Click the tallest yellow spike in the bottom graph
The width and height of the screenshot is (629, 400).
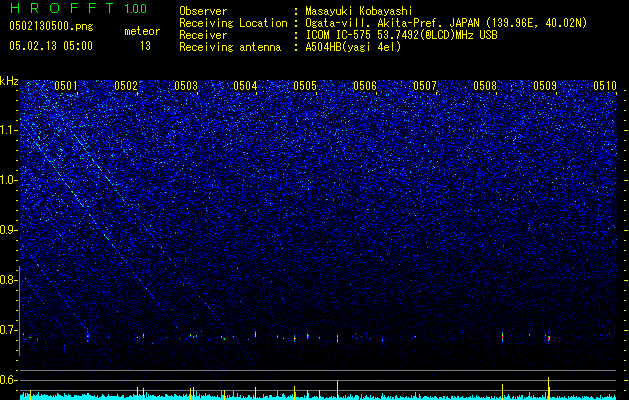pyautogui.click(x=548, y=388)
